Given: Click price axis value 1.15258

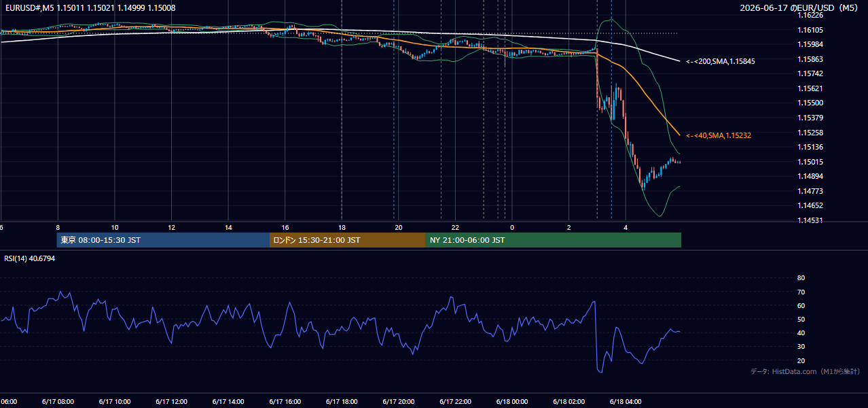Looking at the screenshot, I should click(x=810, y=133).
